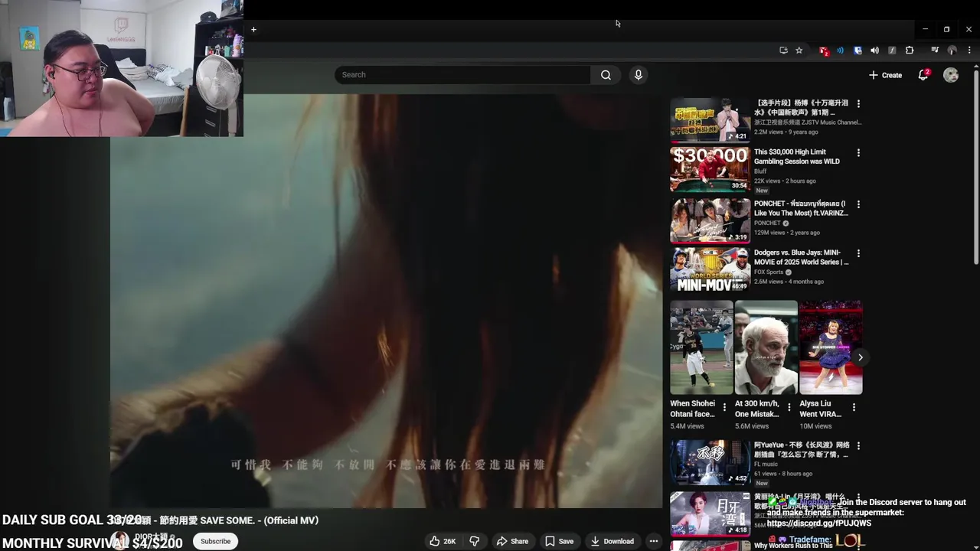Open the title Why Workers Rush to This
The width and height of the screenshot is (980, 551).
click(793, 546)
